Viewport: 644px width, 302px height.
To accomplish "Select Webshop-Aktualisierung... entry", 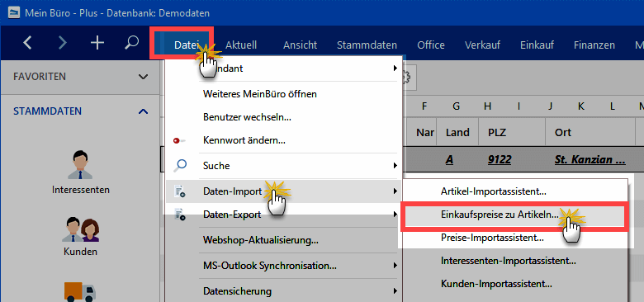I will (284, 239).
